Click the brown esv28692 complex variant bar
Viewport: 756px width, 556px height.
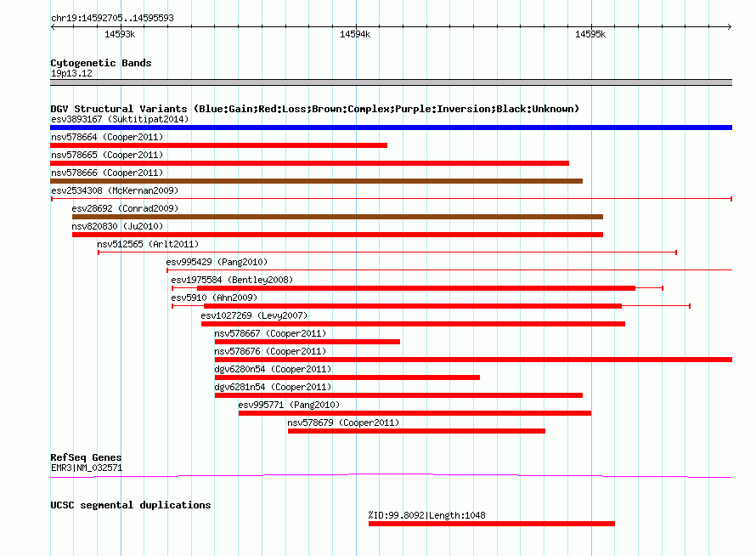pos(337,217)
